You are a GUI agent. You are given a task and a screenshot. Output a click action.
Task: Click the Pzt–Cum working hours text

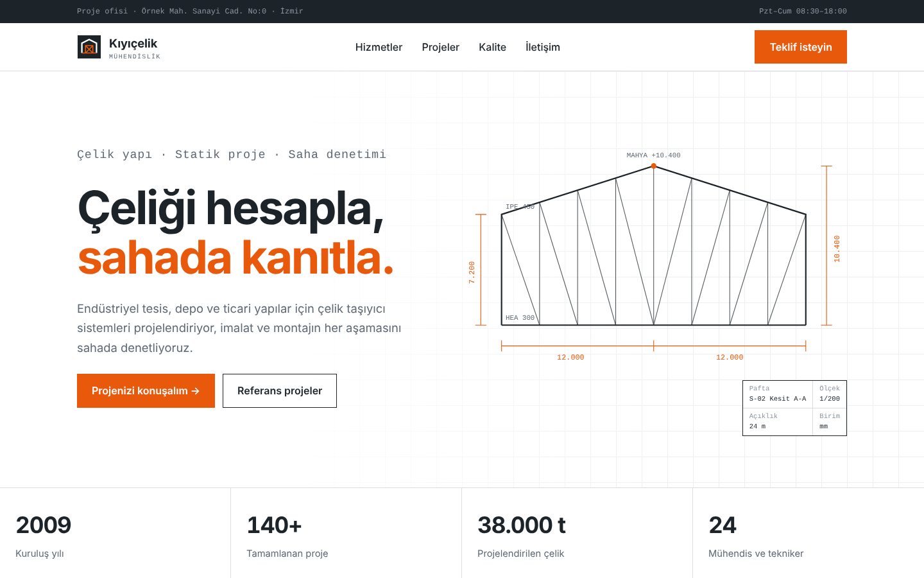[x=803, y=11]
